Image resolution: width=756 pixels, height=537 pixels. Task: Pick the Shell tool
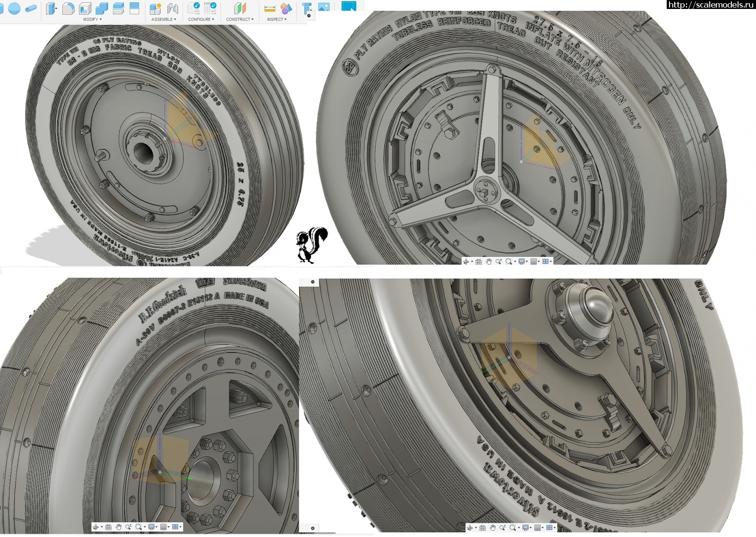coord(85,8)
